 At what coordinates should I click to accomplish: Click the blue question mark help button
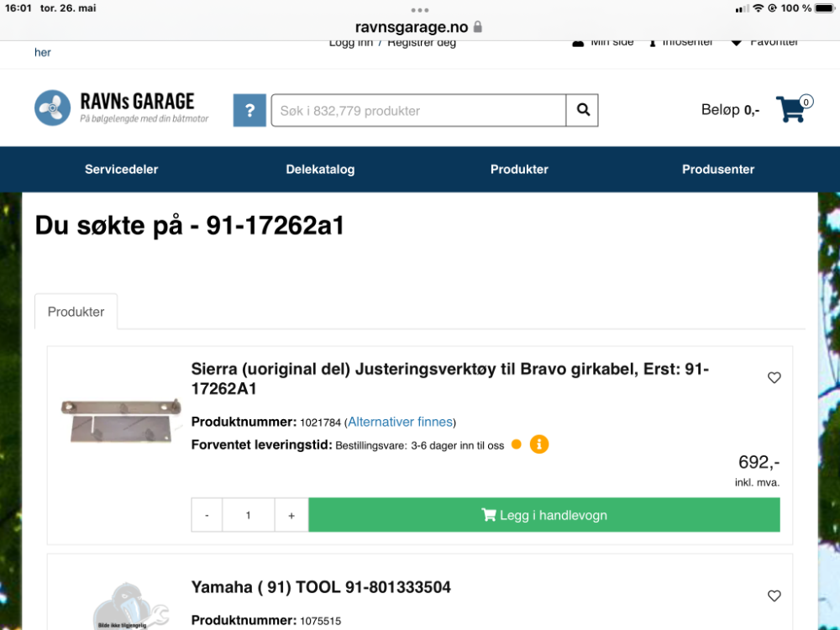pyautogui.click(x=249, y=110)
